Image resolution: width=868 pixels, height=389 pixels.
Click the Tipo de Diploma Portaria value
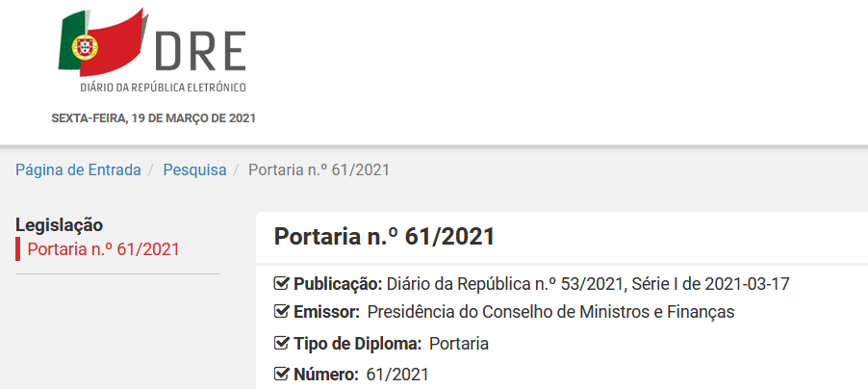pos(459,344)
